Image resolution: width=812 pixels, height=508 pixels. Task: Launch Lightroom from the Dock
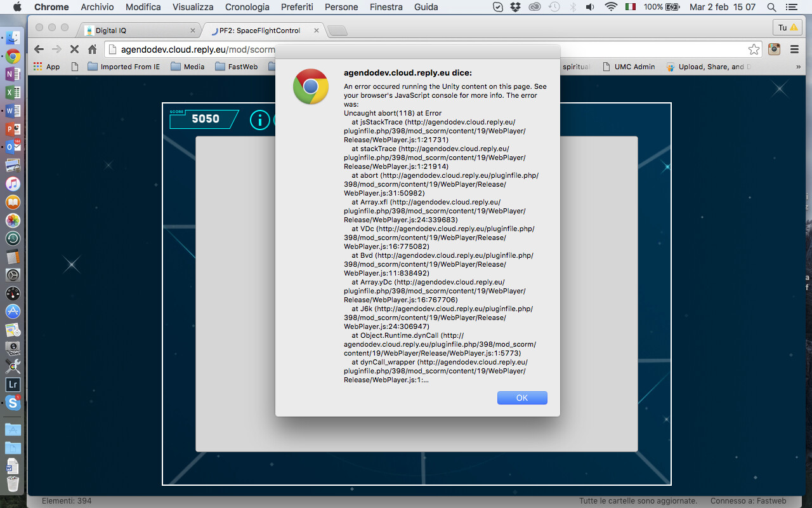click(x=11, y=384)
